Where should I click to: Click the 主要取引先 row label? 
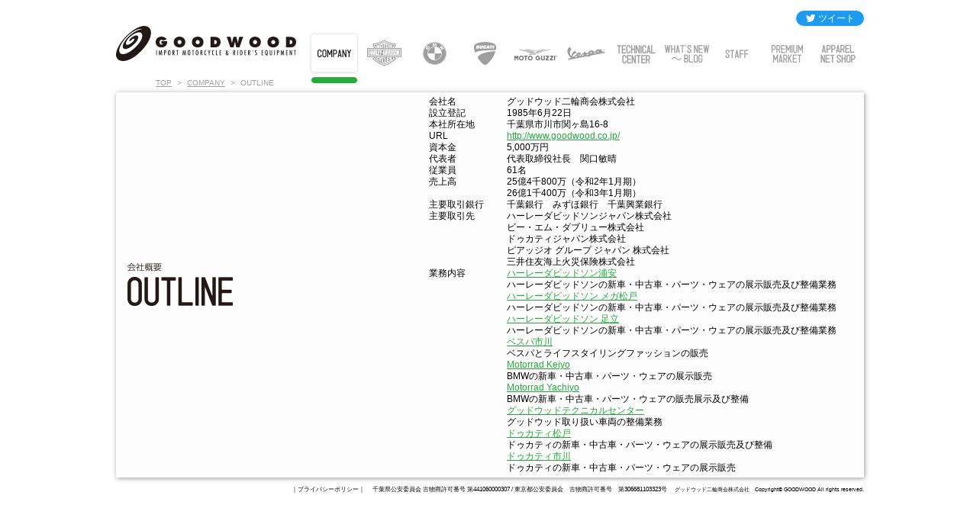[x=452, y=216]
